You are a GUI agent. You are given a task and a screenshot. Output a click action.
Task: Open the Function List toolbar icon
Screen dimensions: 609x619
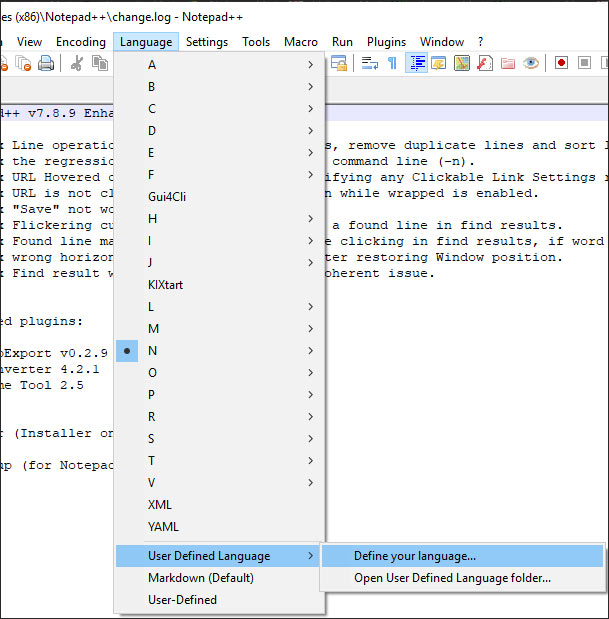click(x=485, y=63)
